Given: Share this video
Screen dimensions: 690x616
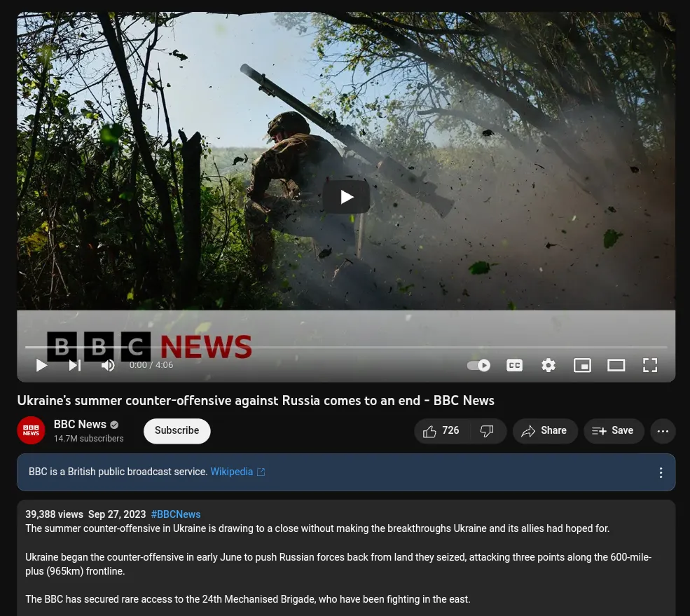Looking at the screenshot, I should (544, 431).
